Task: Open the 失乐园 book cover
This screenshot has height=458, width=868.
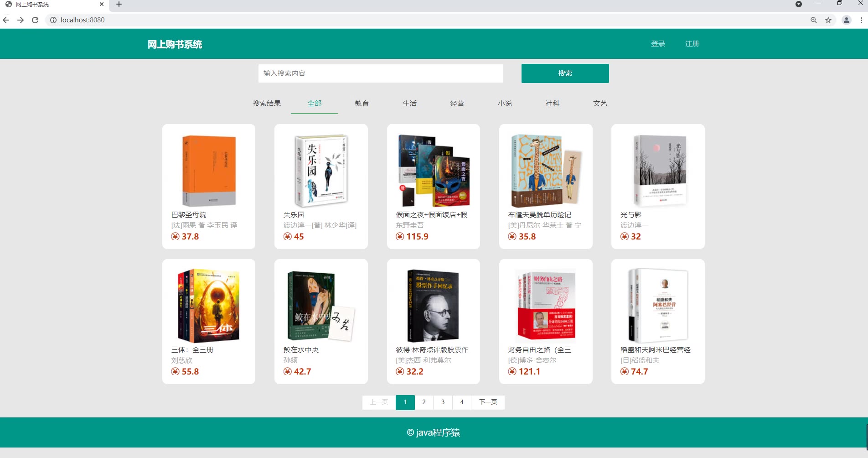Action: click(321, 171)
